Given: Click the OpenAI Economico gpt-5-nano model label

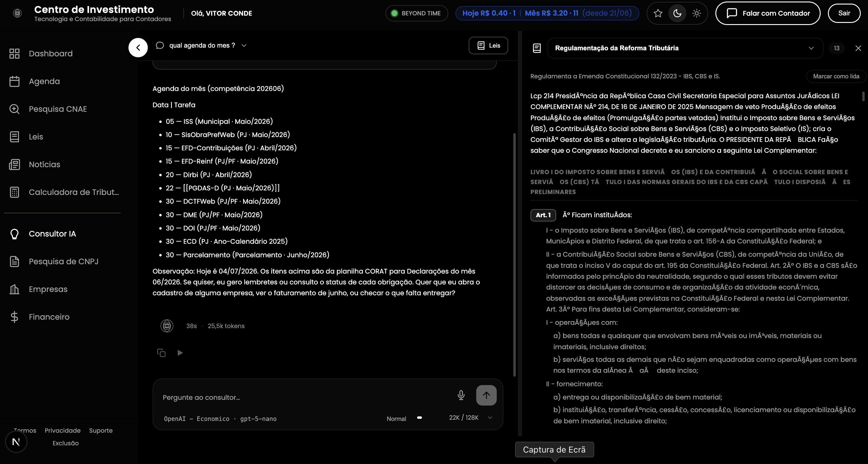Looking at the screenshot, I should pos(220,419).
